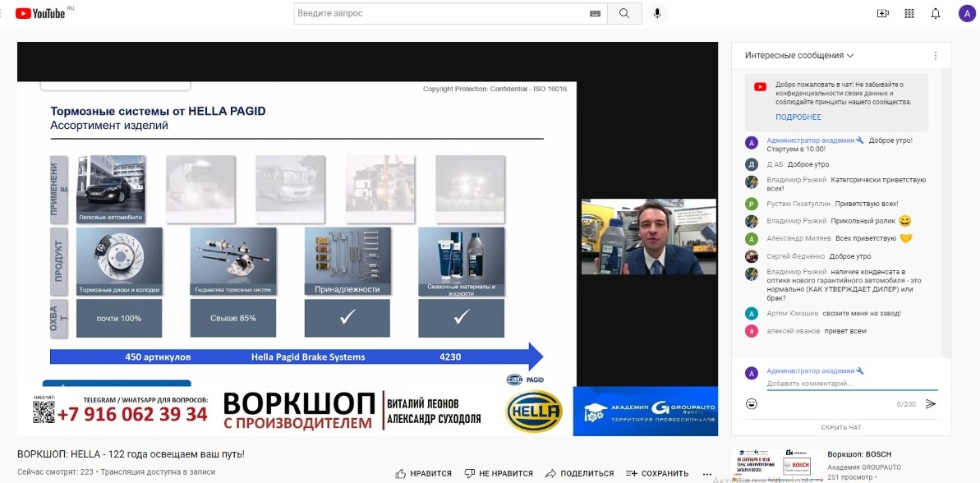Open the on-screen keyboard in search box

(x=595, y=13)
